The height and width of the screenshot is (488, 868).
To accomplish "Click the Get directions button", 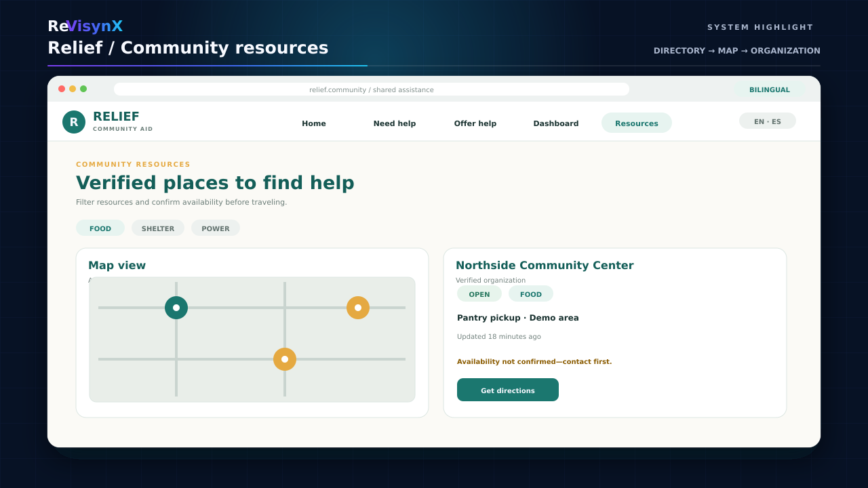I will coord(508,390).
